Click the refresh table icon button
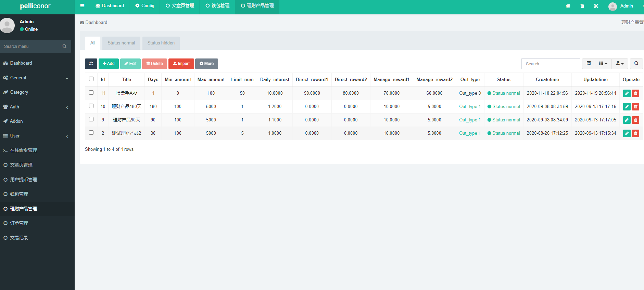 (x=91, y=64)
